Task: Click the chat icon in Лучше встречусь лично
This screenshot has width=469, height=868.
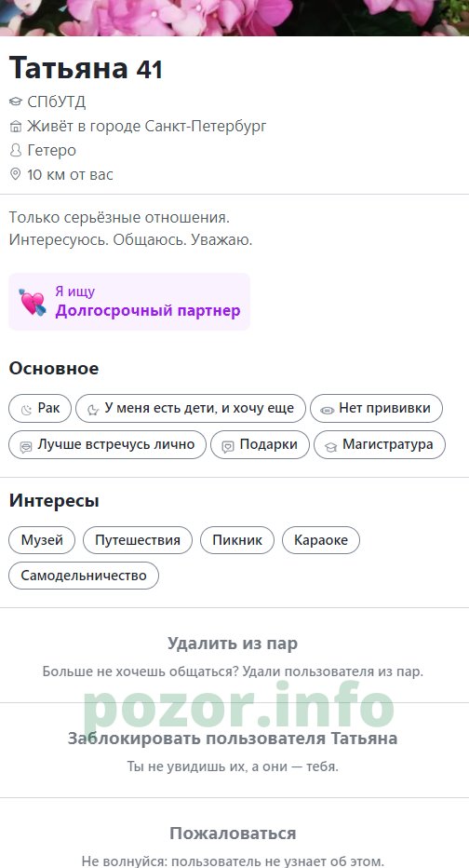Action: click(x=26, y=446)
